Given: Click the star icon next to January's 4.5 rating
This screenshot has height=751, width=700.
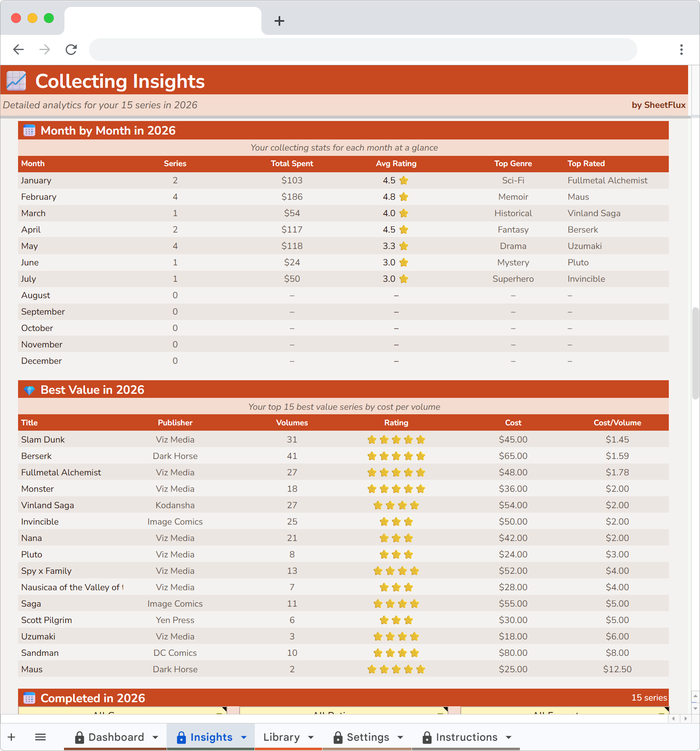Looking at the screenshot, I should coord(404,180).
